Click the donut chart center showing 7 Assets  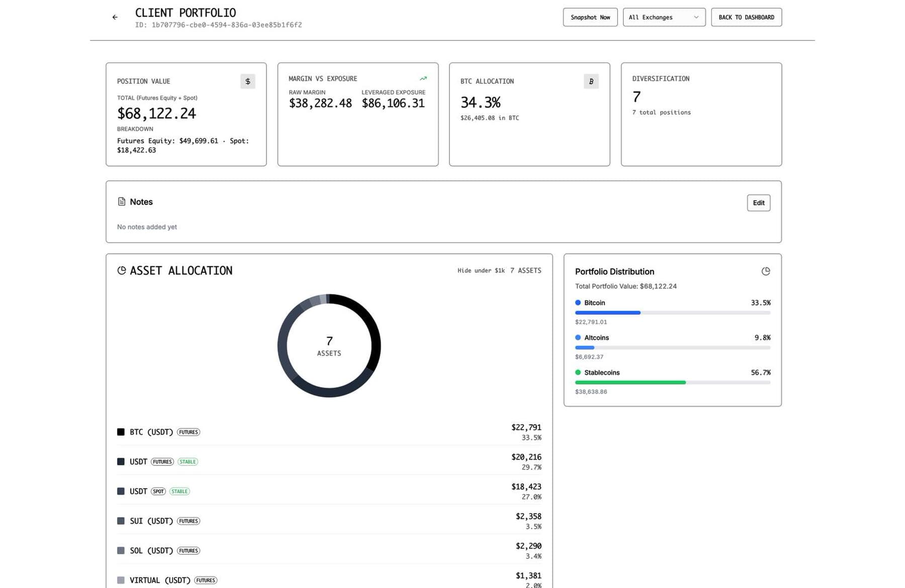click(329, 346)
